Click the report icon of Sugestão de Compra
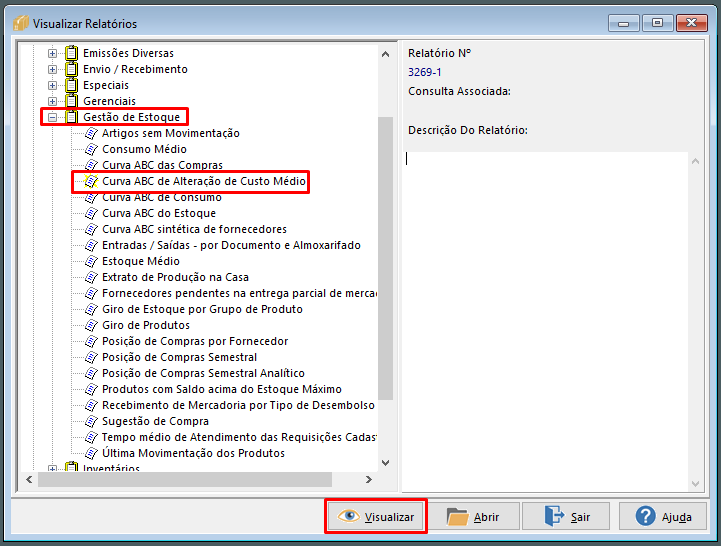 (x=92, y=421)
